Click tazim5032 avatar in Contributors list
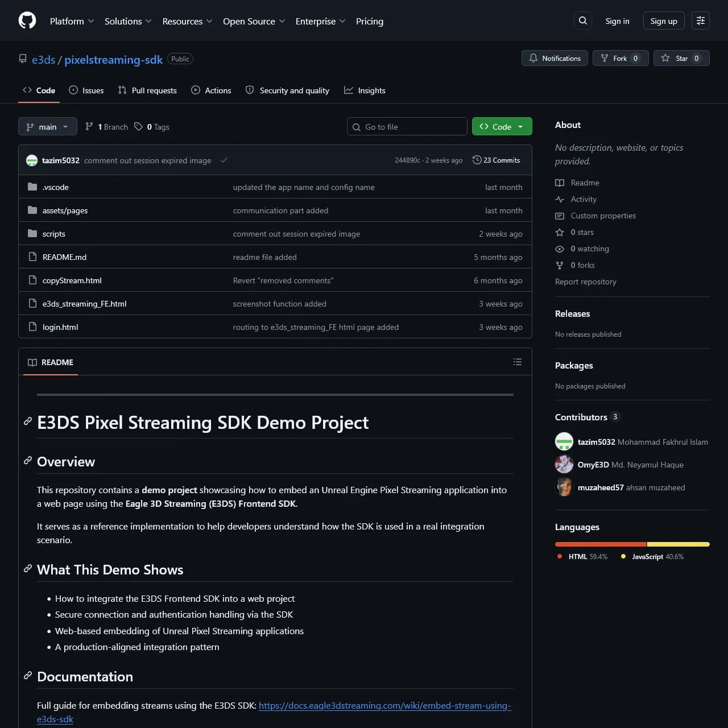The width and height of the screenshot is (728, 728). [x=564, y=441]
